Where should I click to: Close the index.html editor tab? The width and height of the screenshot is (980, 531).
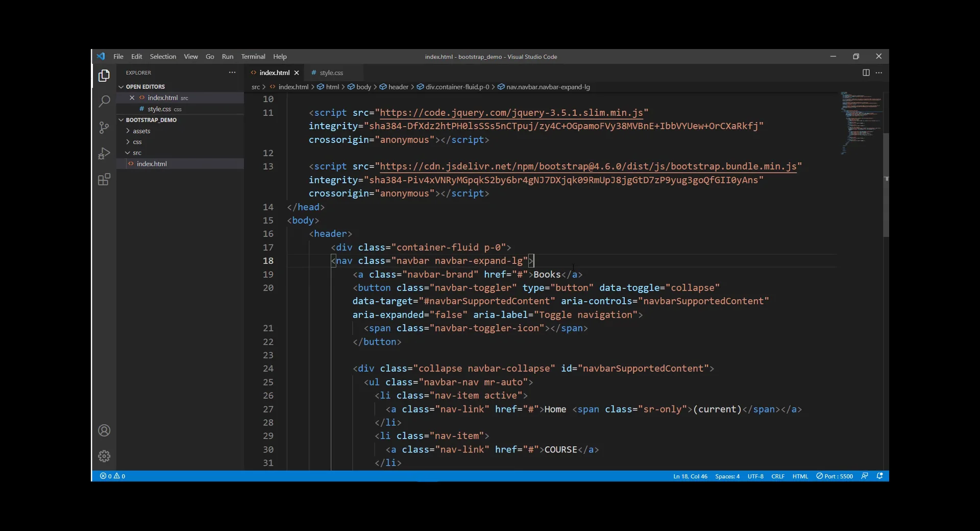click(x=297, y=73)
